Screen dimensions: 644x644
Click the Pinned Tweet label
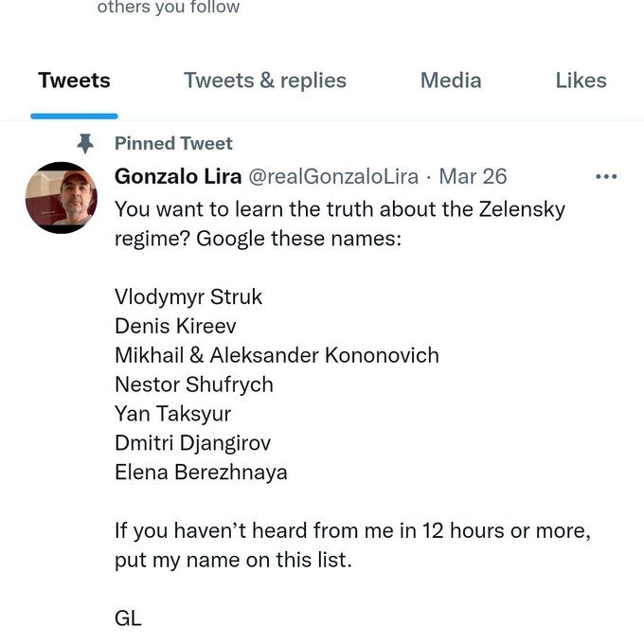tap(173, 144)
